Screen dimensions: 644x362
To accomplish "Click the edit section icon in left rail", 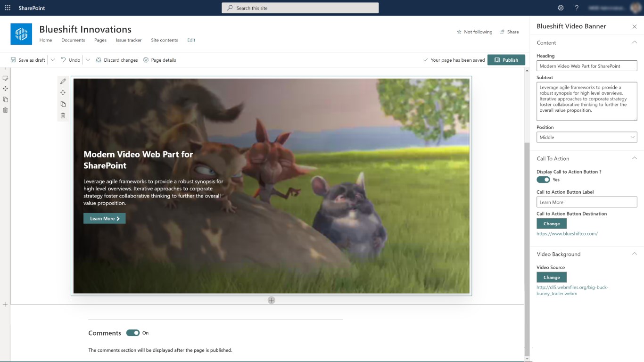I will [6, 78].
